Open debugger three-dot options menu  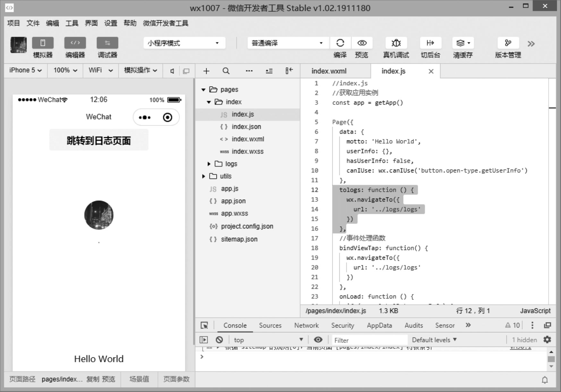coord(532,325)
